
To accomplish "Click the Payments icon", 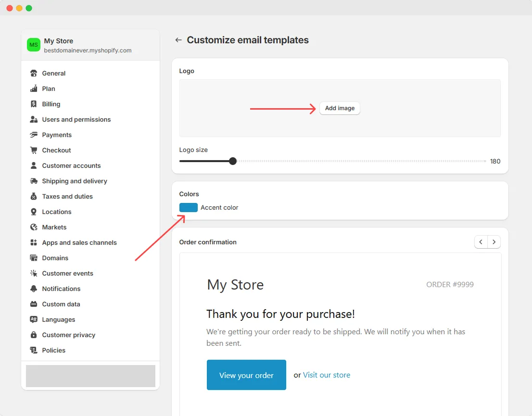I will tap(34, 135).
